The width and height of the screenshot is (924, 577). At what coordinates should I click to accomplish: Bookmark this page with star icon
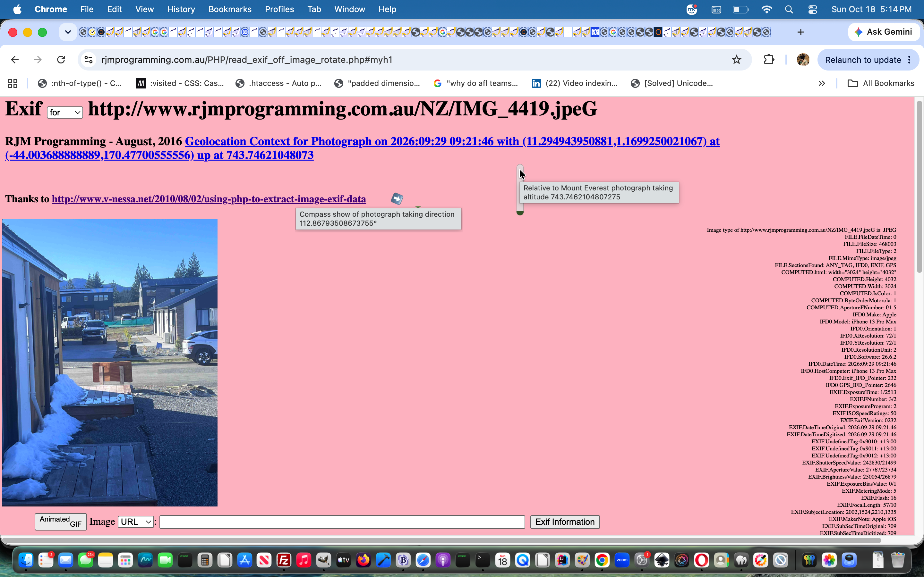click(737, 60)
